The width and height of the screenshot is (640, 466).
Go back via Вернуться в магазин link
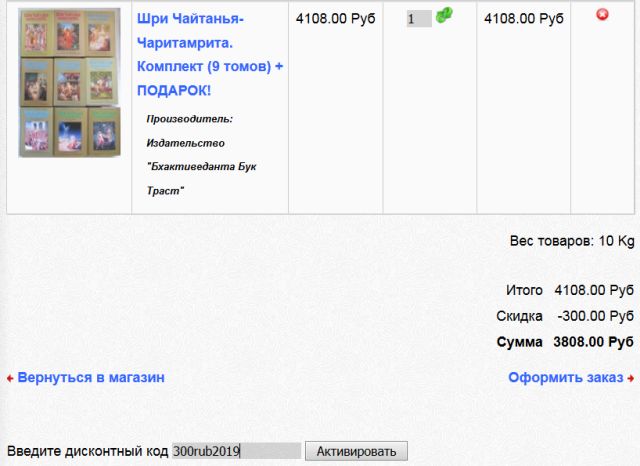click(90, 378)
